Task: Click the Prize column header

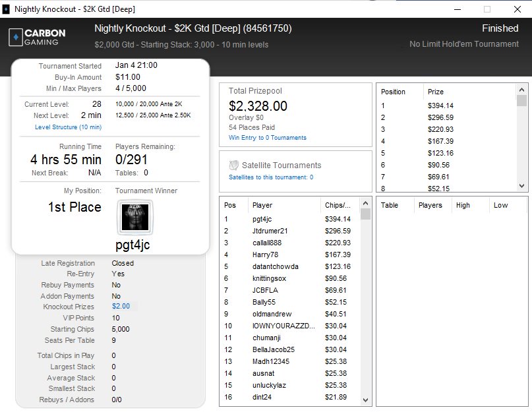Action: tap(436, 92)
